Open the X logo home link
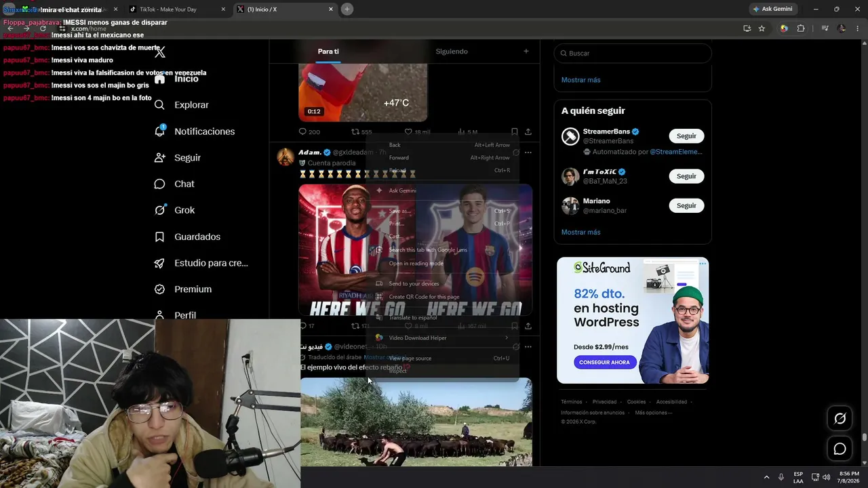The width and height of the screenshot is (868, 488). [x=160, y=52]
